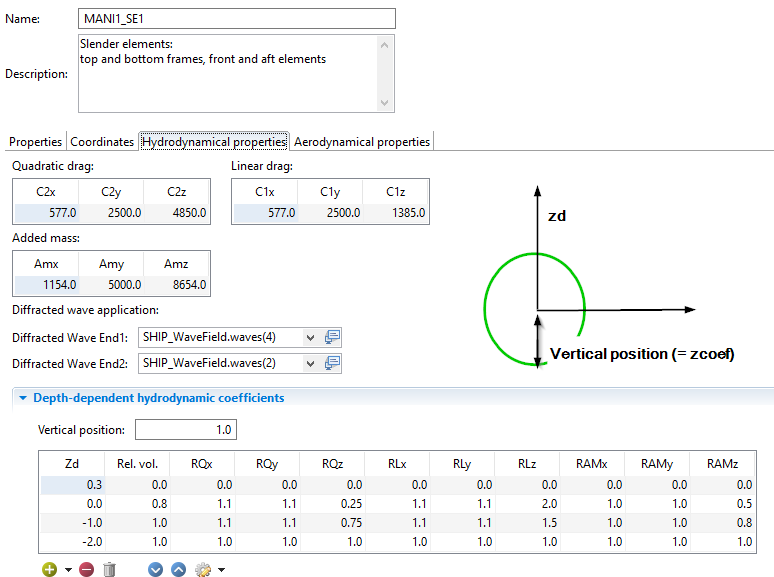Open the Aerodynamical properties tab
774x577 pixels.
[362, 142]
